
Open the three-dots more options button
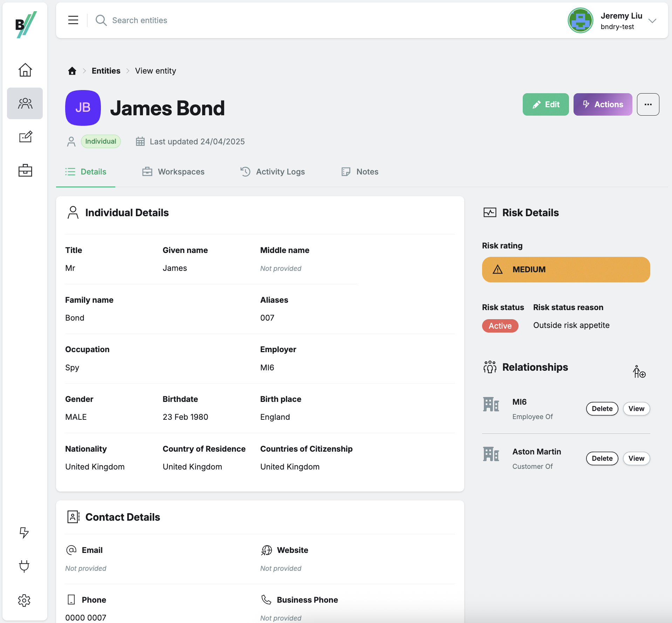point(648,104)
